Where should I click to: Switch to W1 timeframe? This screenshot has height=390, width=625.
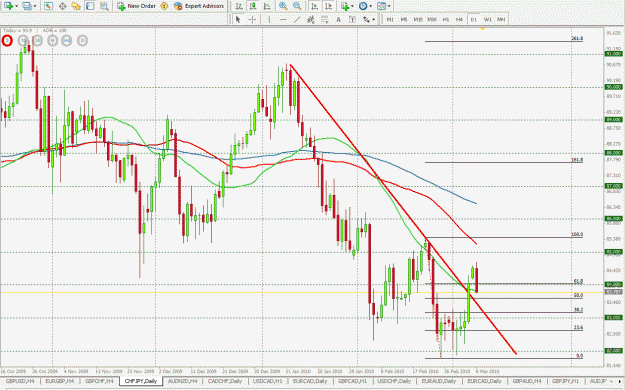tap(487, 19)
